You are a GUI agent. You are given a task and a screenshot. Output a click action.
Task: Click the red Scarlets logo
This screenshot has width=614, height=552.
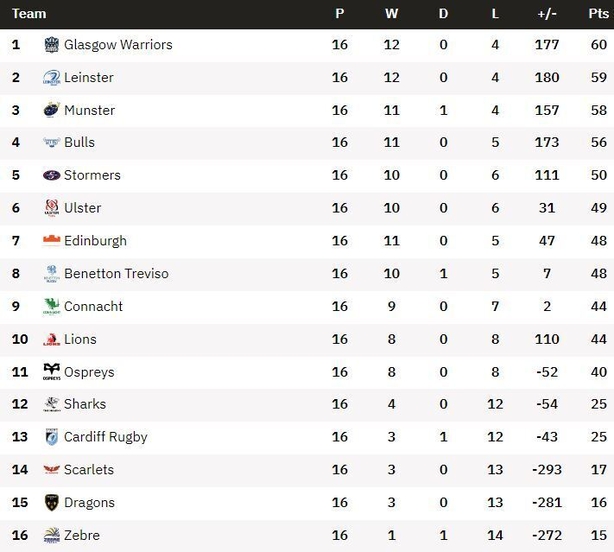coord(51,469)
